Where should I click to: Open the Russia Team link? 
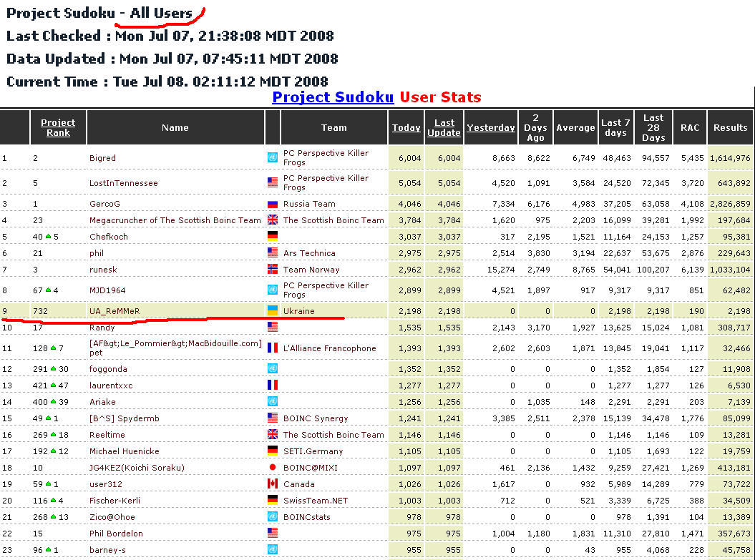[x=309, y=204]
